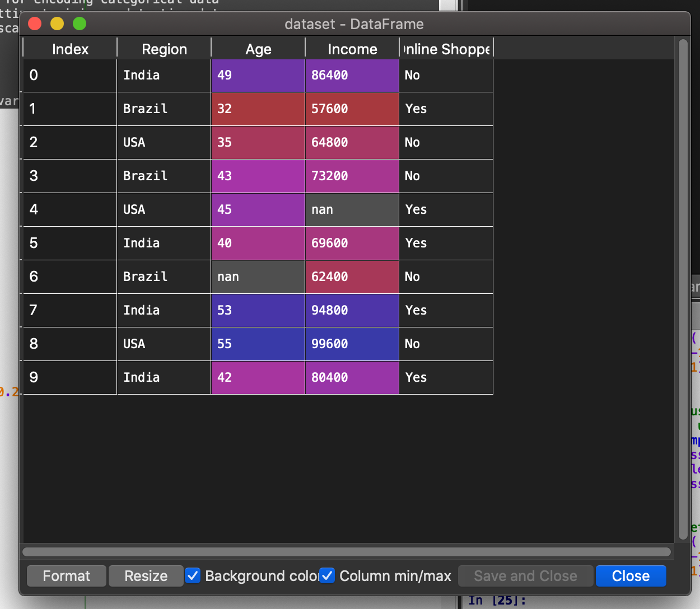700x609 pixels.
Task: Select Age cell with value 45
Action: pyautogui.click(x=258, y=210)
